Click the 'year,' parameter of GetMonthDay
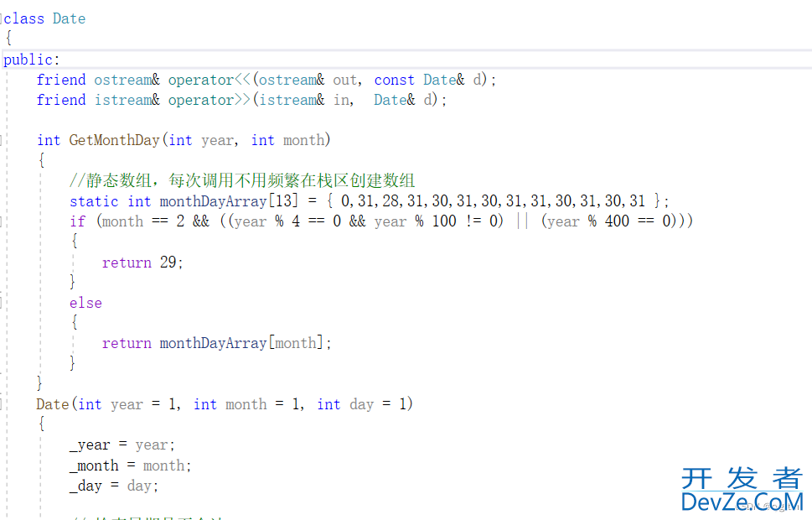812x520 pixels. (x=220, y=141)
